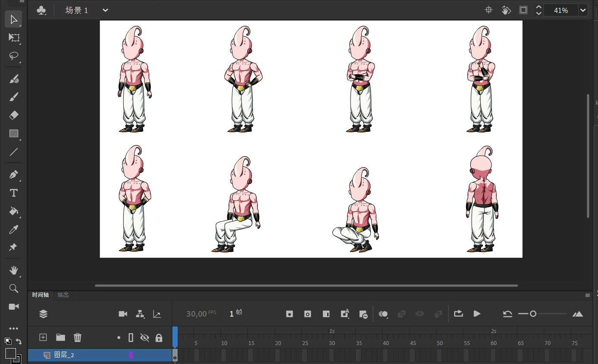This screenshot has width=598, height=364.
Task: Select the Pen tool
Action: tap(14, 175)
